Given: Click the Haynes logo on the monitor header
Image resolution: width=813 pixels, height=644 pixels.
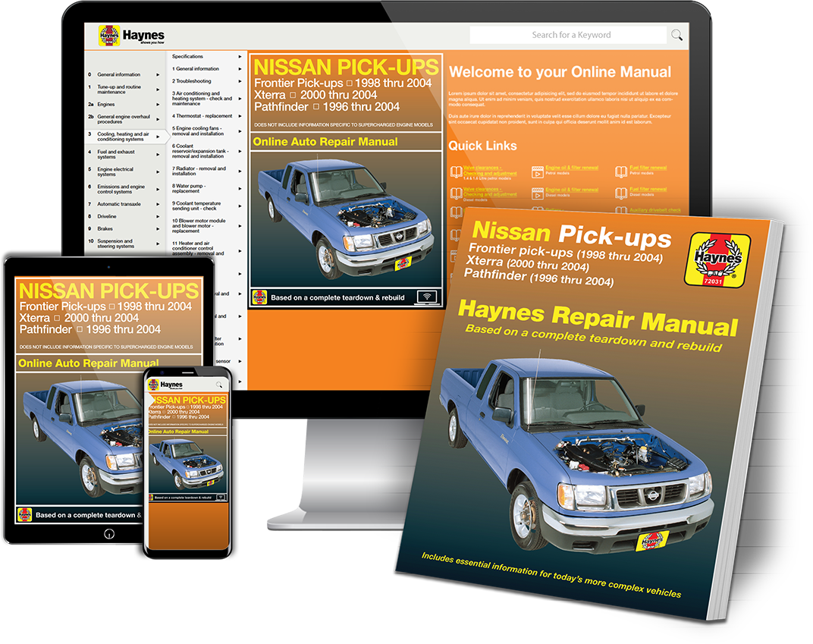Looking at the screenshot, I should (132, 35).
